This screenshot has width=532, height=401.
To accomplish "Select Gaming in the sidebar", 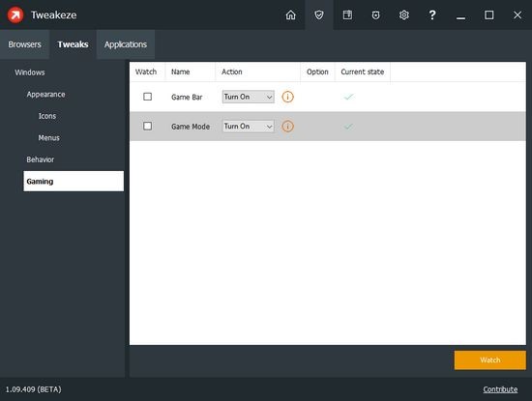I will click(74, 182).
